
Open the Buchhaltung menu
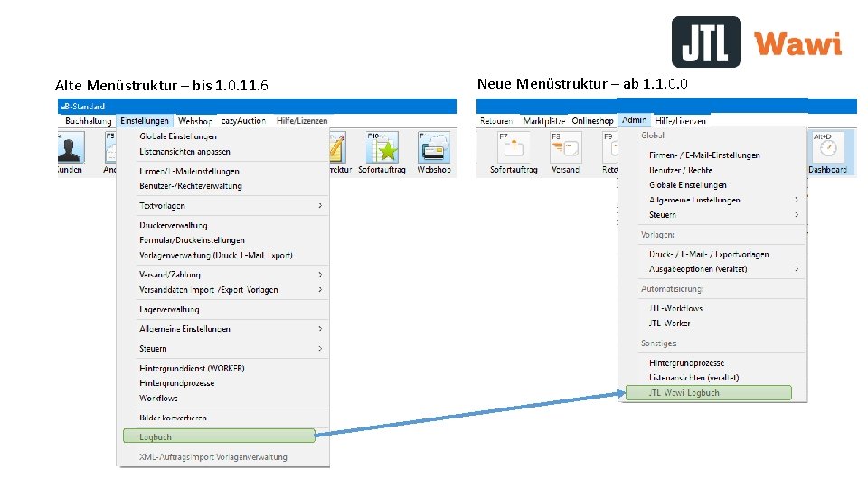[88, 120]
